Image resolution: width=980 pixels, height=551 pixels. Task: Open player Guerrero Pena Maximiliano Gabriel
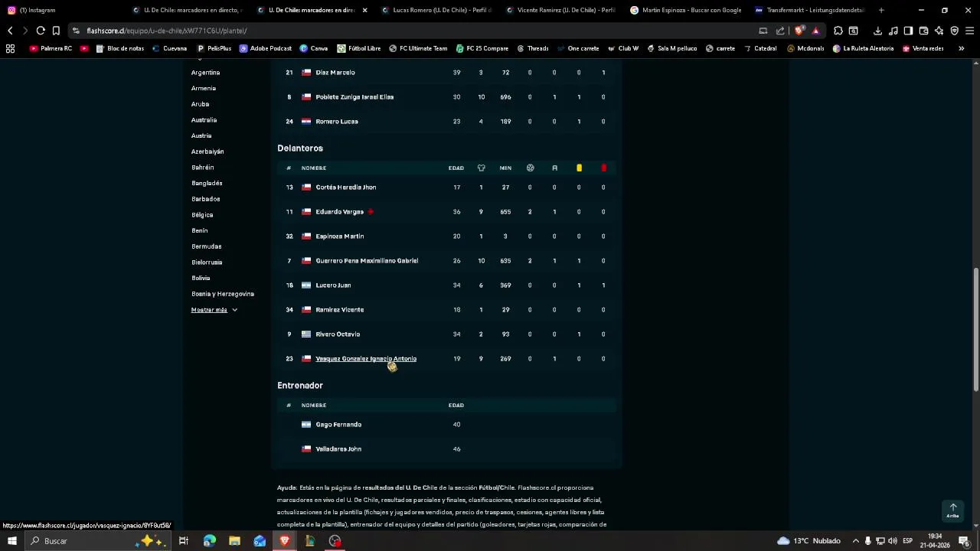click(367, 261)
